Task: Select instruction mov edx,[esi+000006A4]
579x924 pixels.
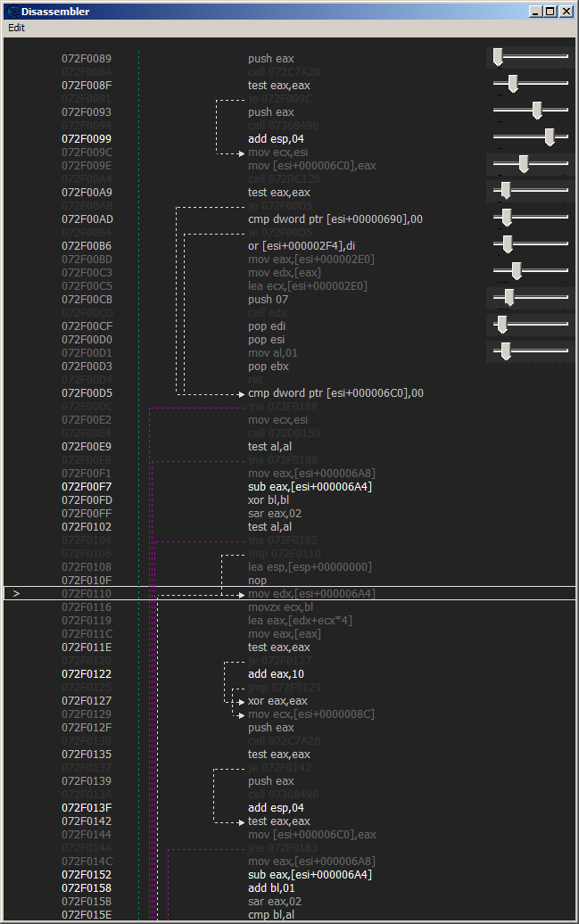Action: click(x=311, y=593)
